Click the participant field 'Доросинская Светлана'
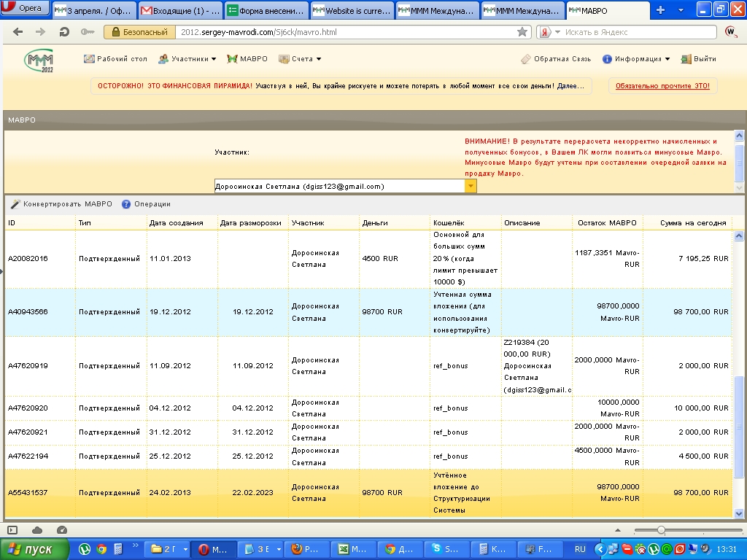This screenshot has width=747, height=560. click(x=339, y=186)
